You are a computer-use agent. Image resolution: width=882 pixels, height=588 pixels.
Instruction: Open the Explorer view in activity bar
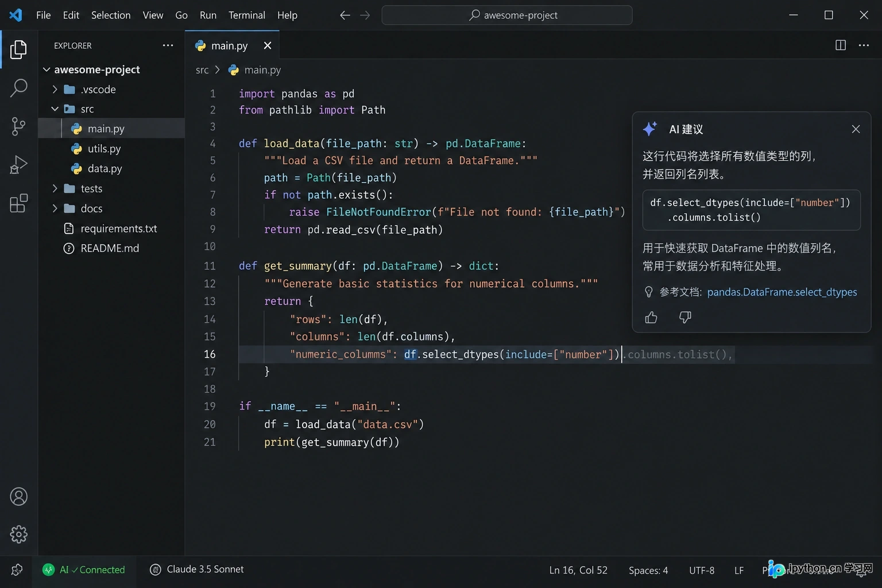click(18, 49)
